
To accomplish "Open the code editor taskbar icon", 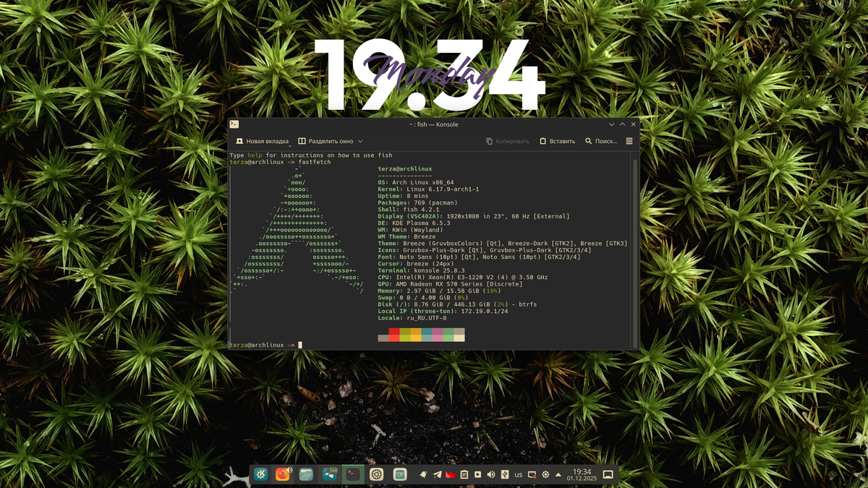I will tap(400, 474).
